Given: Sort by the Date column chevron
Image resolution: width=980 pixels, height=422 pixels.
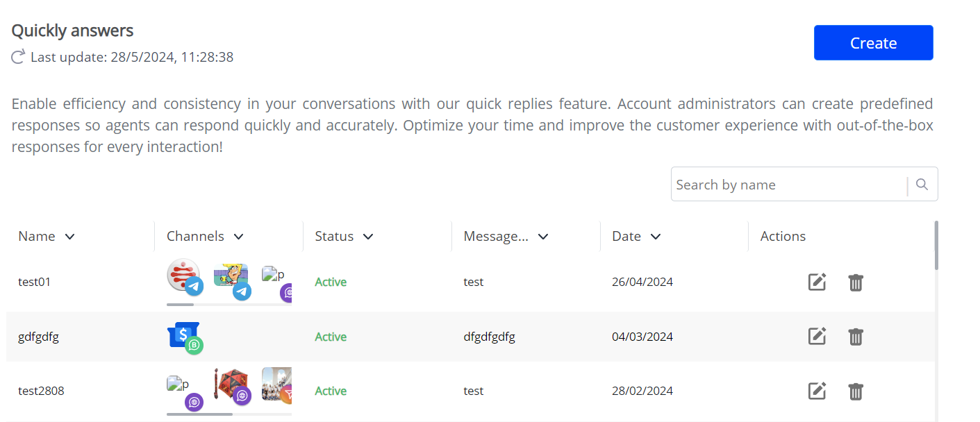Looking at the screenshot, I should 655,237.
